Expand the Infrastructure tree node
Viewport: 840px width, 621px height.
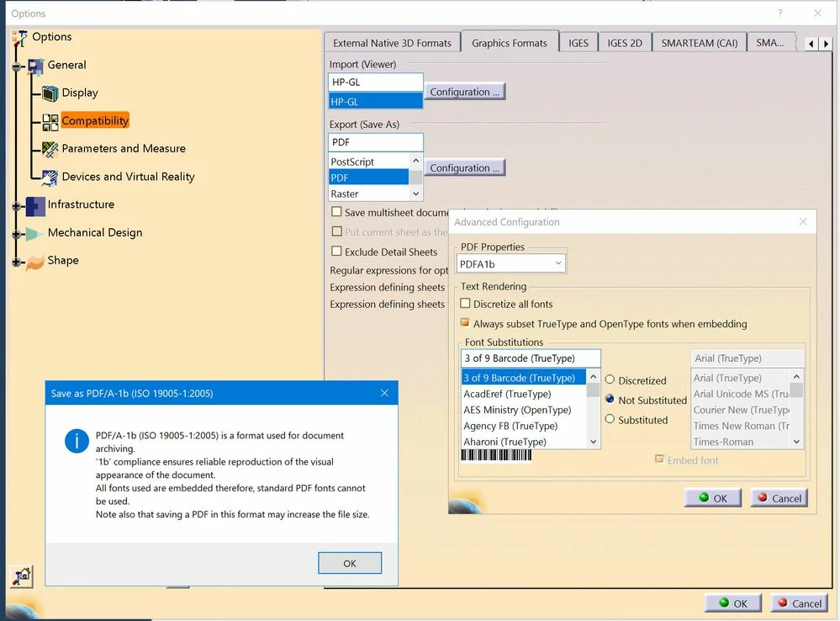[x=17, y=206]
